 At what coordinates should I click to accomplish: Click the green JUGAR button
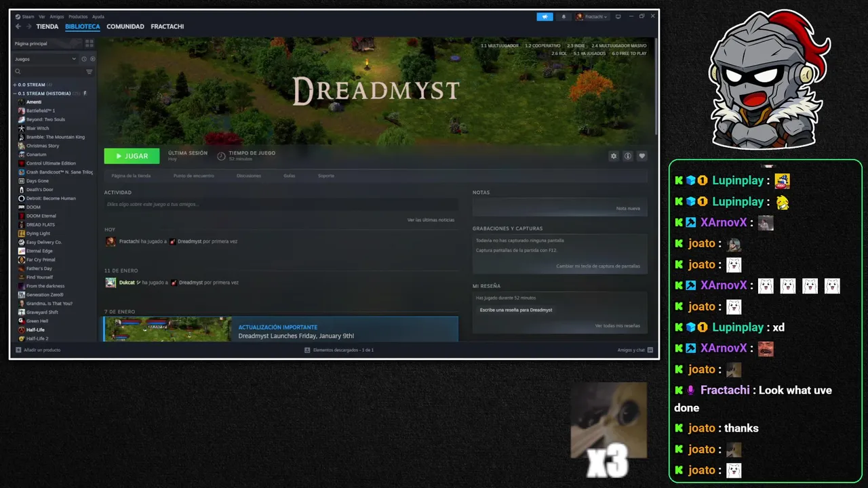[x=132, y=156]
